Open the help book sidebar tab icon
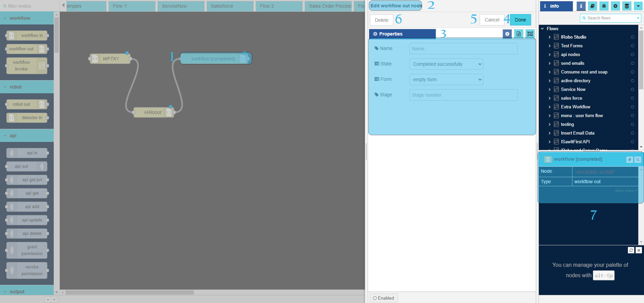Screen dimensions: 644x303 592,6
